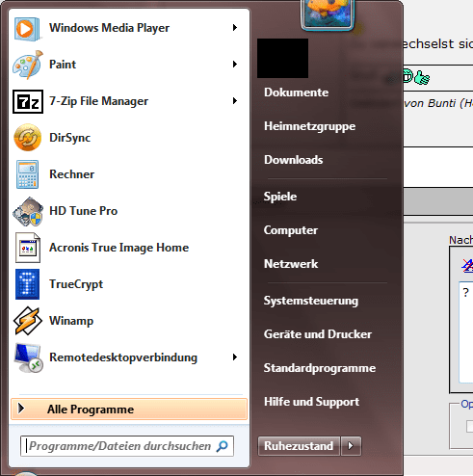Open Windows Media Player icon
The height and width of the screenshot is (476, 473).
(27, 29)
